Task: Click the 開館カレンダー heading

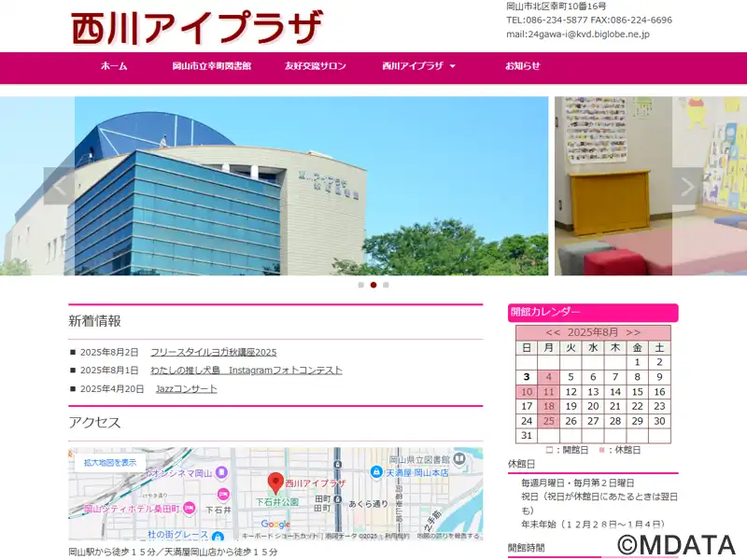Action: (x=593, y=313)
